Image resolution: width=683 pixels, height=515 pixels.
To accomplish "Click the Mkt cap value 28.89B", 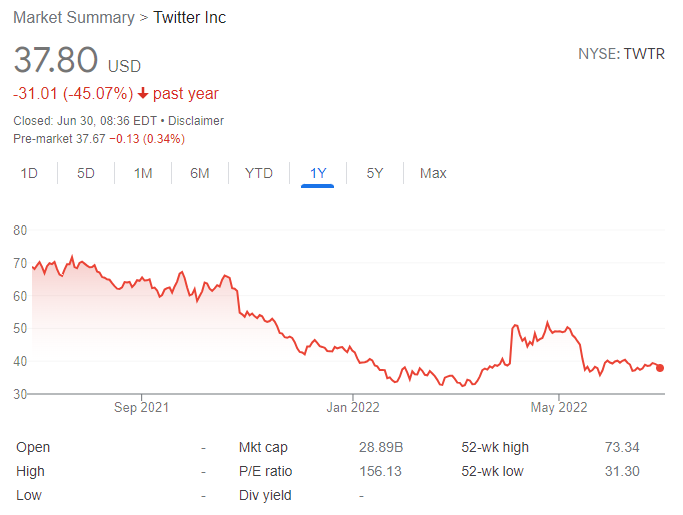I will (380, 447).
